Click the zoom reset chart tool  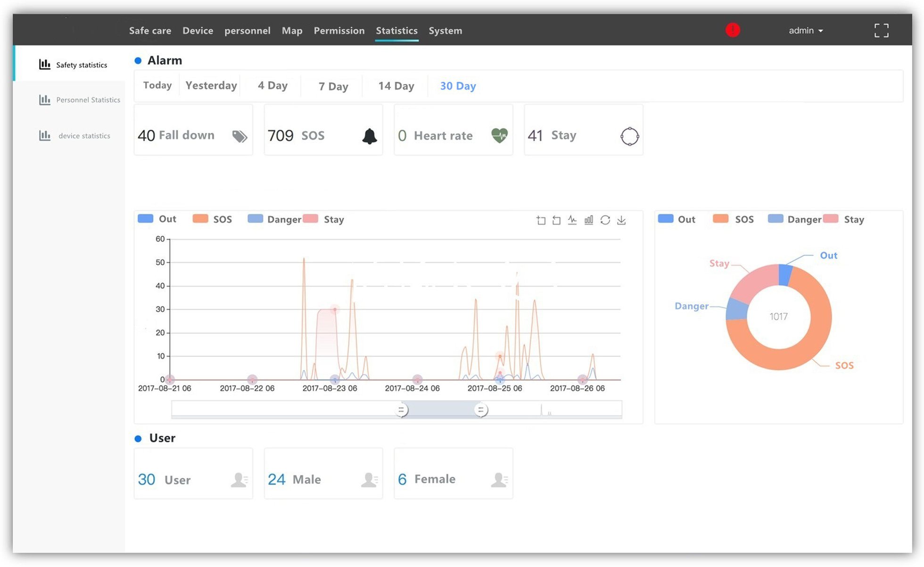[557, 220]
